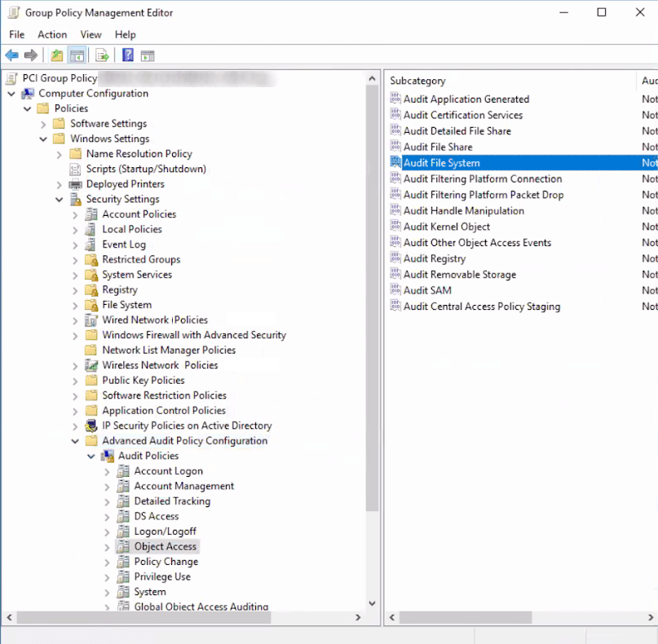
Task: Collapse the Computer Configuration node
Action: coord(11,94)
